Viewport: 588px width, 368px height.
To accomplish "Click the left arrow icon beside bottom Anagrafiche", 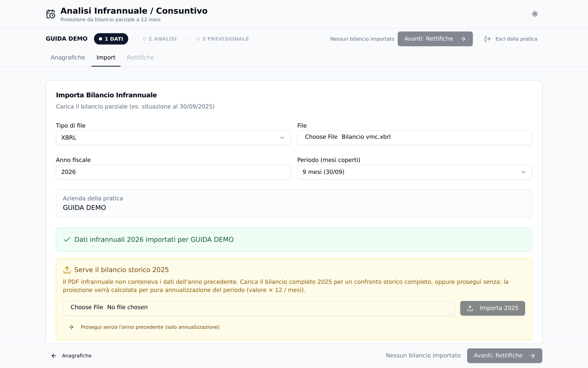I will [54, 356].
